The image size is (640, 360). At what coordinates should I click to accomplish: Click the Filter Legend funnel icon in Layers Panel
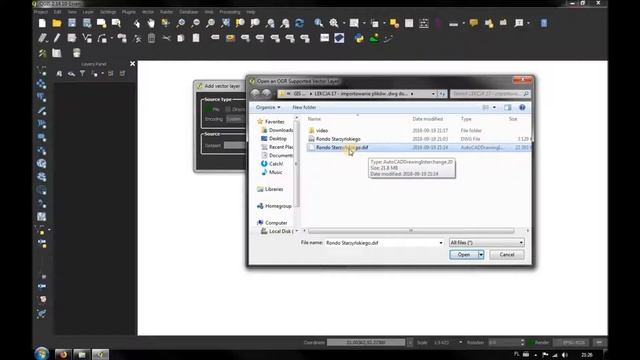tap(82, 73)
